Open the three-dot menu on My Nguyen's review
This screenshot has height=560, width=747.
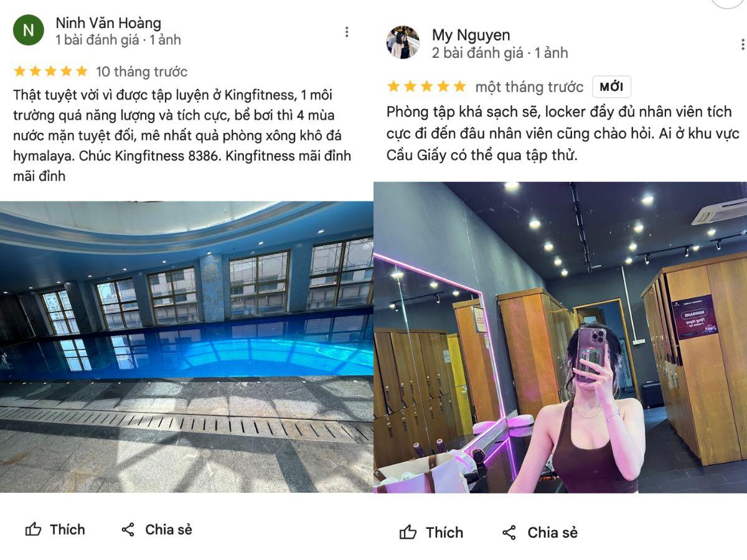(742, 45)
